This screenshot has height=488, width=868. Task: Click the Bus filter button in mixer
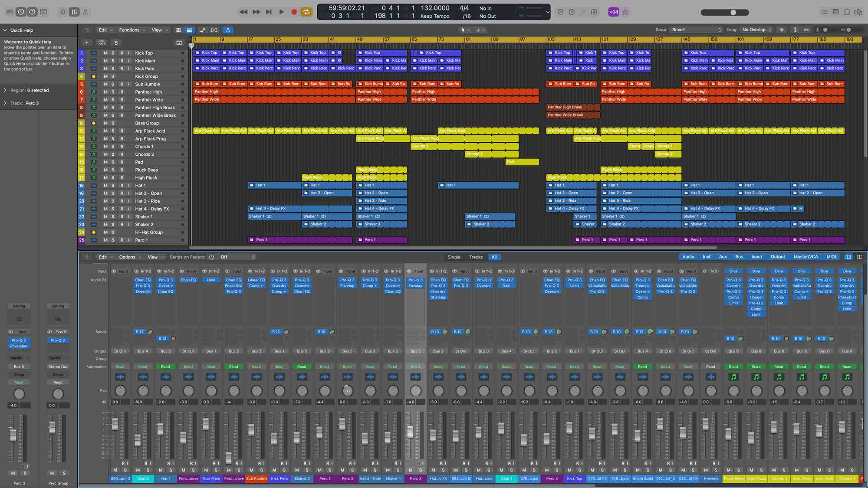[739, 257]
